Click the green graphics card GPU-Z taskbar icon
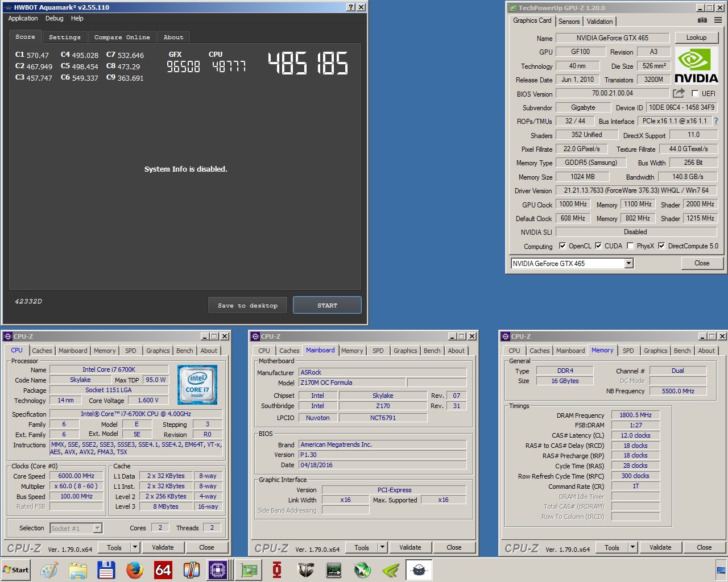728x582 pixels. pyautogui.click(x=249, y=570)
